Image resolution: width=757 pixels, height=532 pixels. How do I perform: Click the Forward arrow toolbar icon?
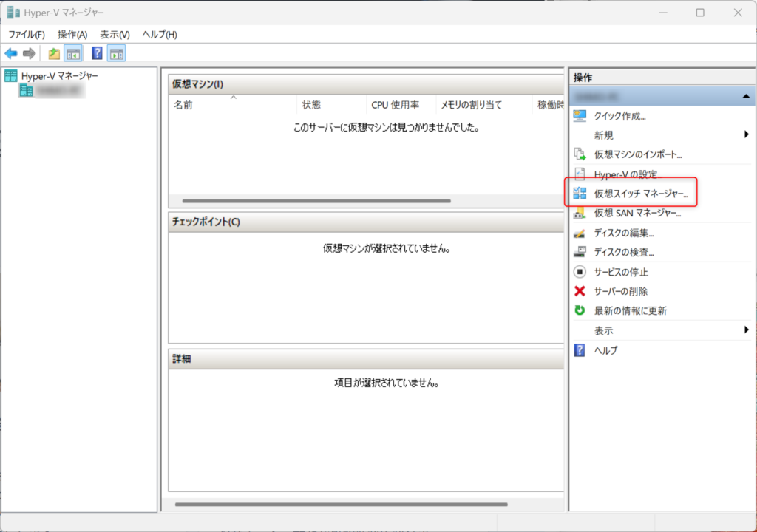click(x=29, y=53)
